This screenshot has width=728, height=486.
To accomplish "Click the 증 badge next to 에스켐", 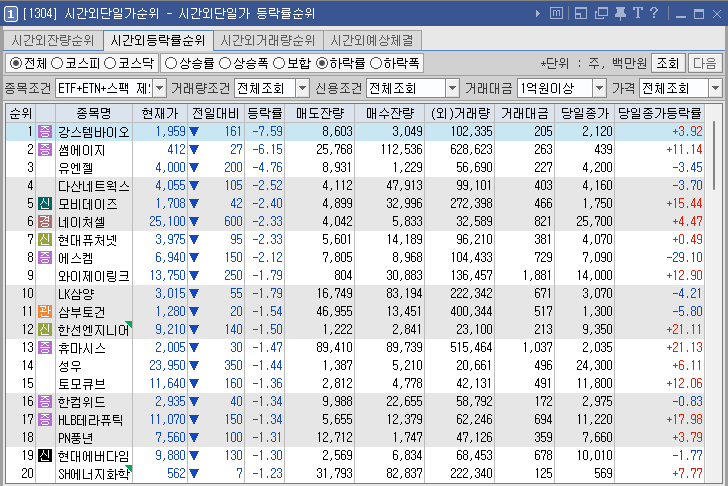I will pyautogui.click(x=45, y=257).
